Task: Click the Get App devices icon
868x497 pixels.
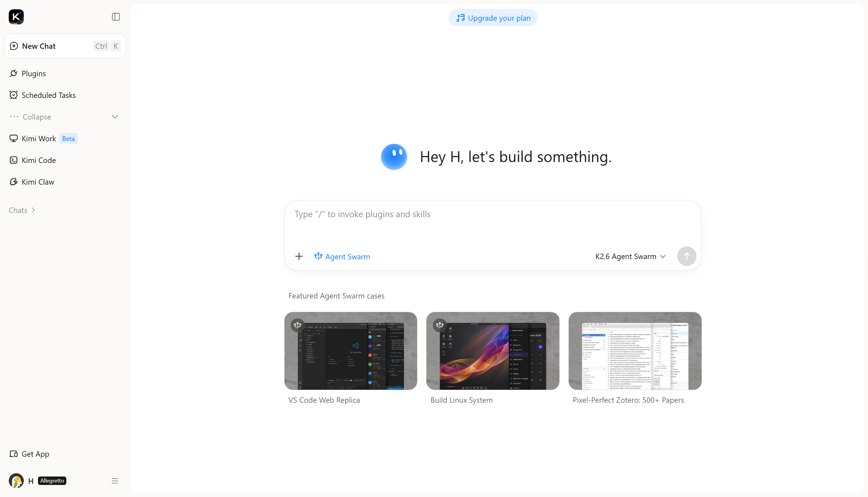Action: [x=14, y=454]
